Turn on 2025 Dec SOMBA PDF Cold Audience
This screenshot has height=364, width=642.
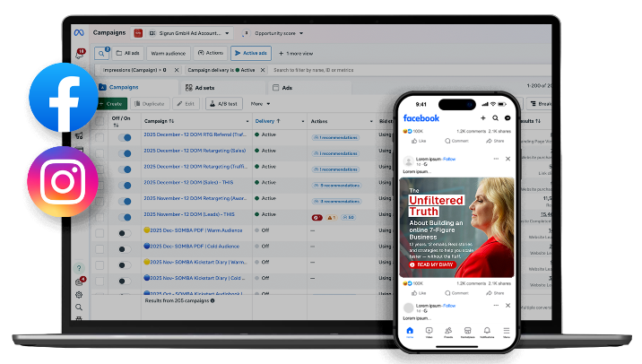125,249
